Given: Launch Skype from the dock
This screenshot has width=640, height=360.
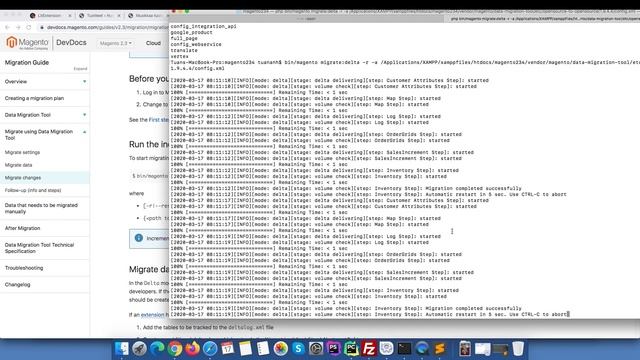Looking at the screenshot, I should point(298,349).
